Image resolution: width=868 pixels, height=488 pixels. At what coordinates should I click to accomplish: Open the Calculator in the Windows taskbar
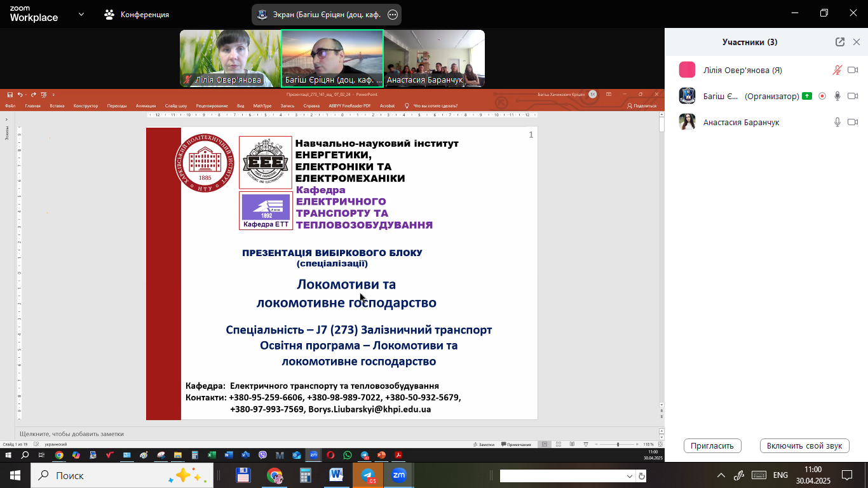(306, 475)
